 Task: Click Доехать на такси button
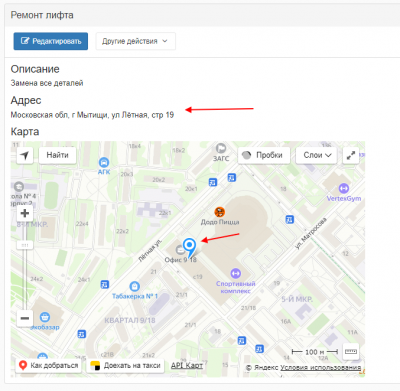pos(125,366)
